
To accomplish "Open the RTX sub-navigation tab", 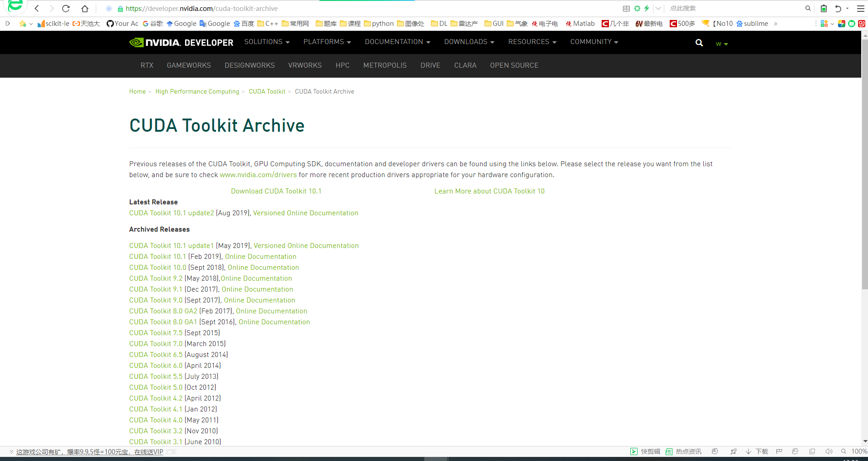I will tap(147, 65).
